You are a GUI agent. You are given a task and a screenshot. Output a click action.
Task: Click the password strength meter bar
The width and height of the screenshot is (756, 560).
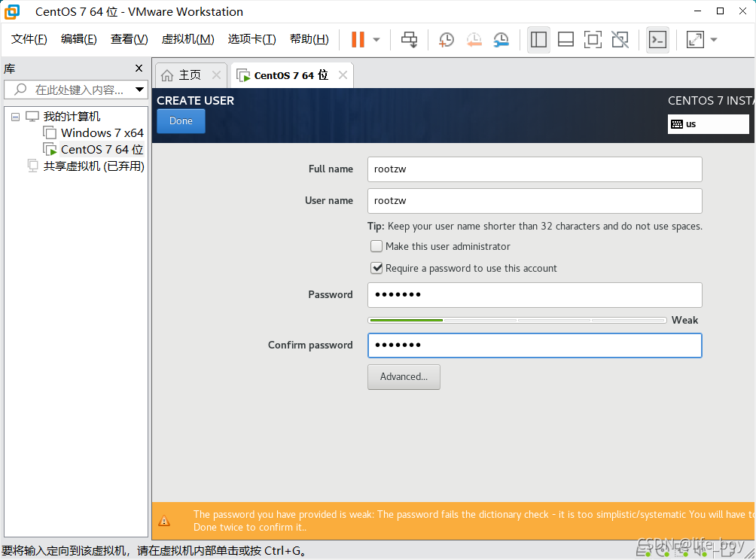tap(517, 320)
